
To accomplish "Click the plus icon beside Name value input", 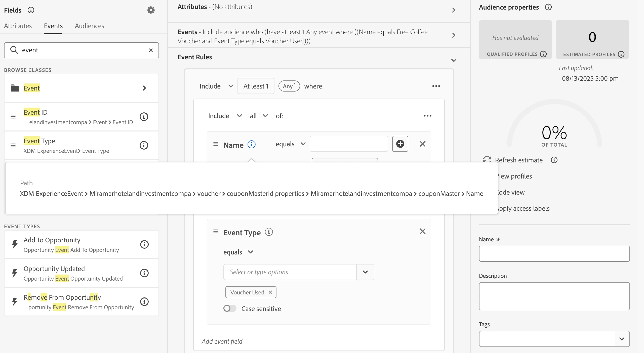I will coord(400,144).
